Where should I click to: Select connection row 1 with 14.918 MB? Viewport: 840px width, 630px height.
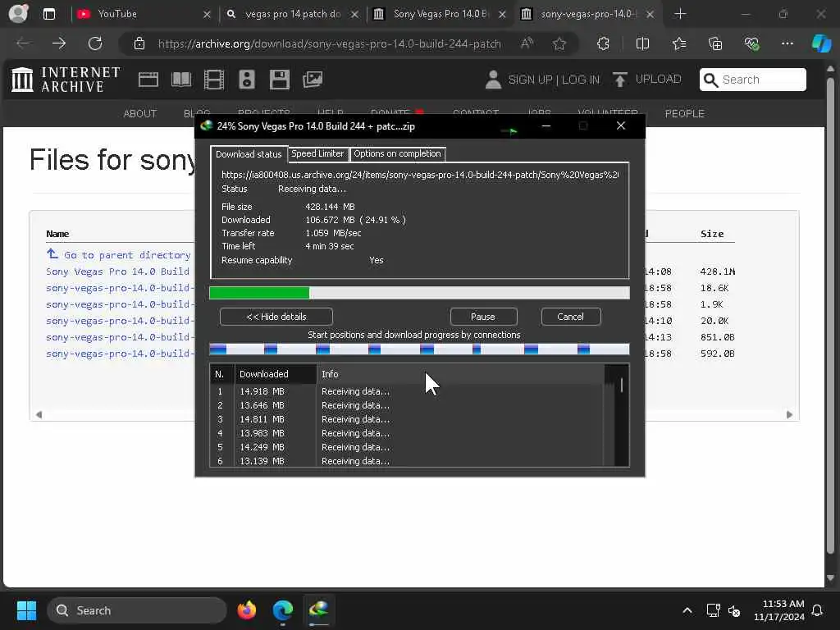click(x=407, y=391)
